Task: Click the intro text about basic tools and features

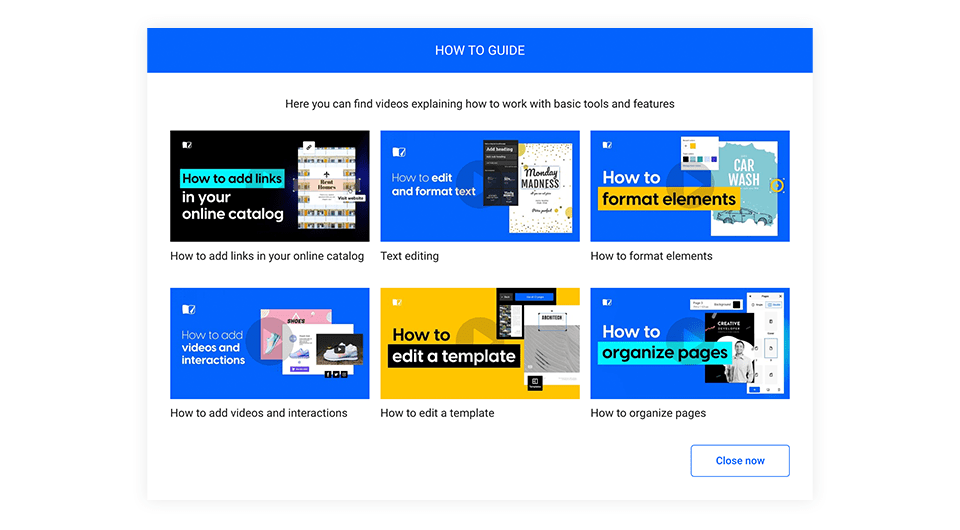Action: (x=480, y=104)
